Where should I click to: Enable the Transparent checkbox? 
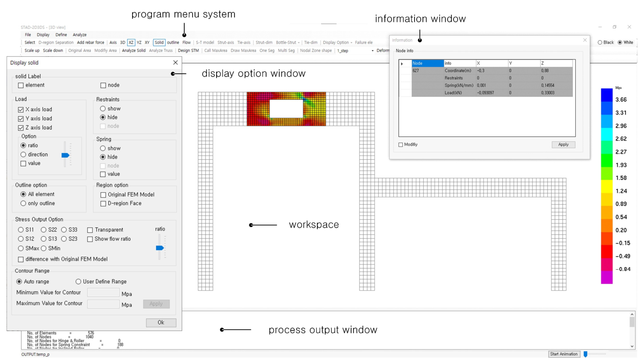tap(90, 230)
